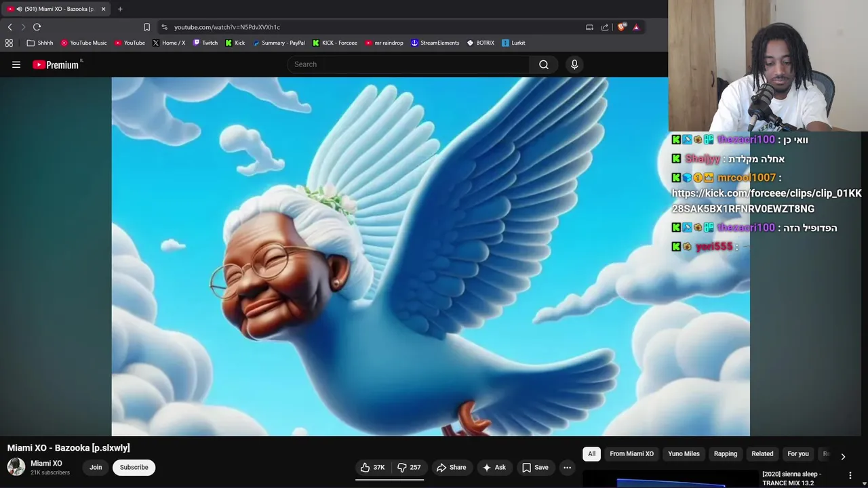
Task: Open the StreamElements bookmark
Action: [x=435, y=43]
